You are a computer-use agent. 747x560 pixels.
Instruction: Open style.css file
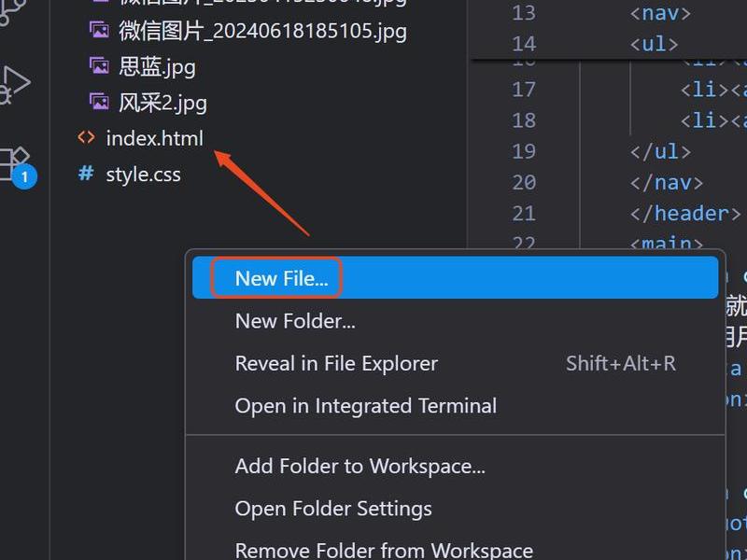pos(143,175)
